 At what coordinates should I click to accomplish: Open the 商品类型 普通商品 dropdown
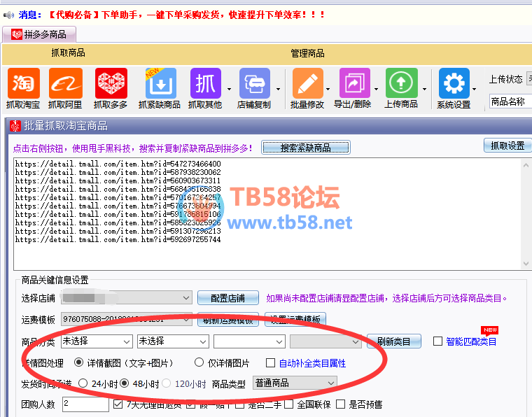click(330, 383)
